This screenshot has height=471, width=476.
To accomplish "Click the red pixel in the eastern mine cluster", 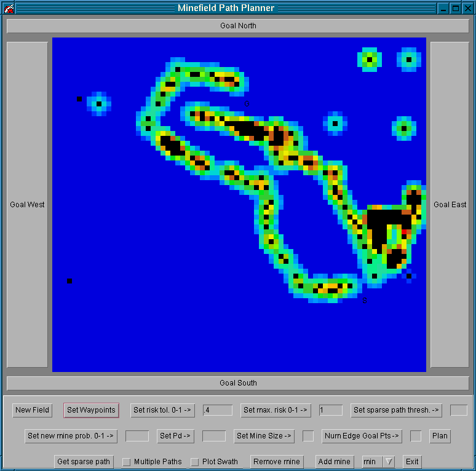I will (x=404, y=232).
